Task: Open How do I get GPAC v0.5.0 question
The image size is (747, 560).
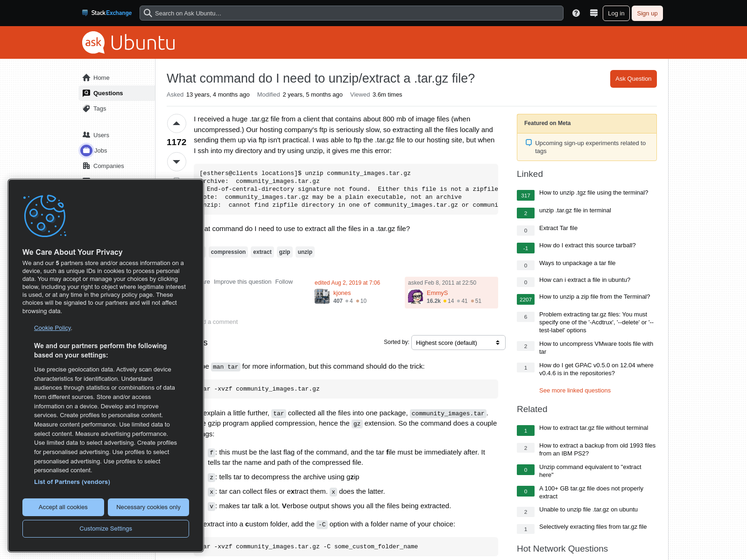Action: tap(596, 369)
